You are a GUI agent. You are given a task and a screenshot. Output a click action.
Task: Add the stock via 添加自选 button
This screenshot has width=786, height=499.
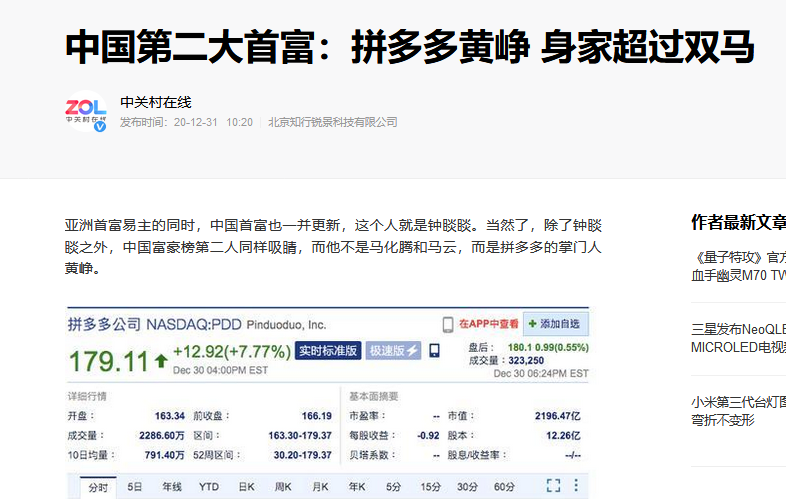555,324
